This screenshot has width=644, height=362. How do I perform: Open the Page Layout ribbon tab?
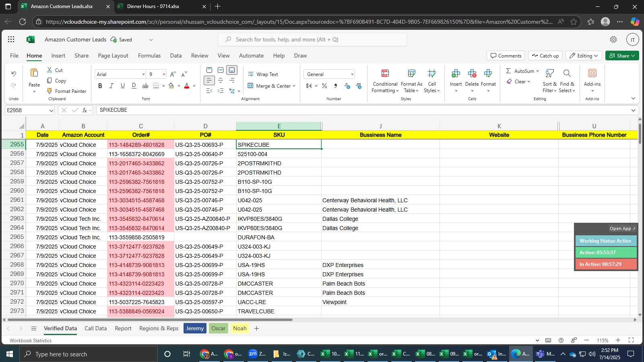click(x=113, y=56)
